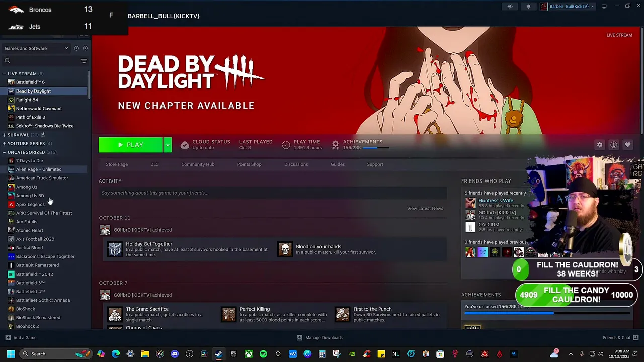Open system tray volume icon
644x362 pixels.
tap(600, 354)
